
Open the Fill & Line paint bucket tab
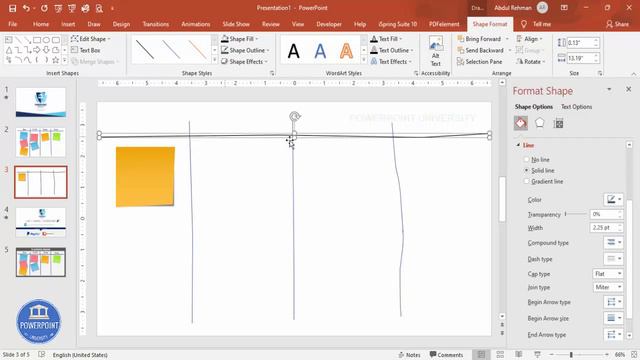(x=520, y=123)
